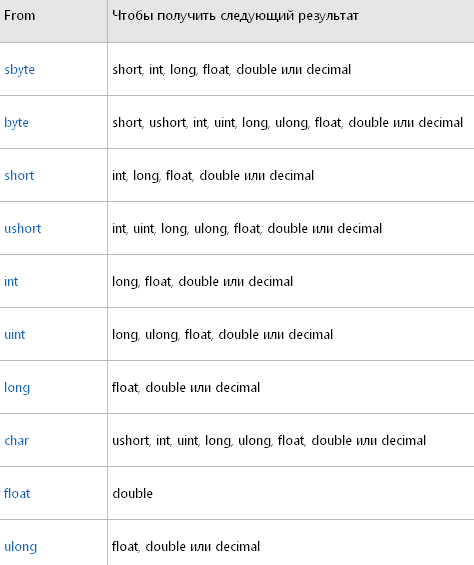Click the sbyte row conversion list
Viewport: 474px width, 565px height.
pos(231,70)
